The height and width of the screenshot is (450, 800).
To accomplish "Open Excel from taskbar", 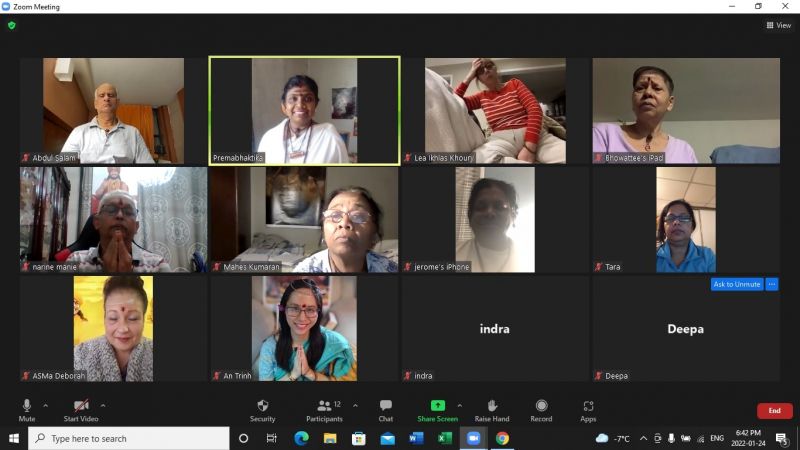I will pyautogui.click(x=445, y=438).
